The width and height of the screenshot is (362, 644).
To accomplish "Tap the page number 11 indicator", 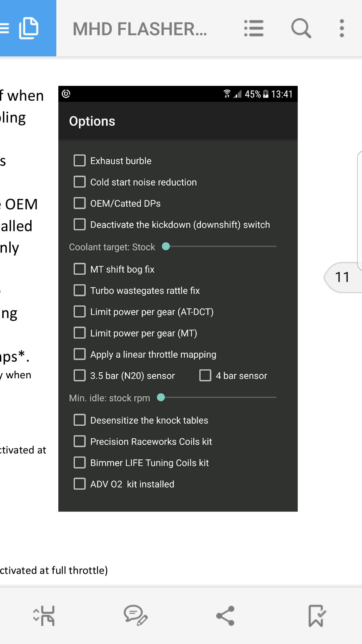I will click(343, 277).
